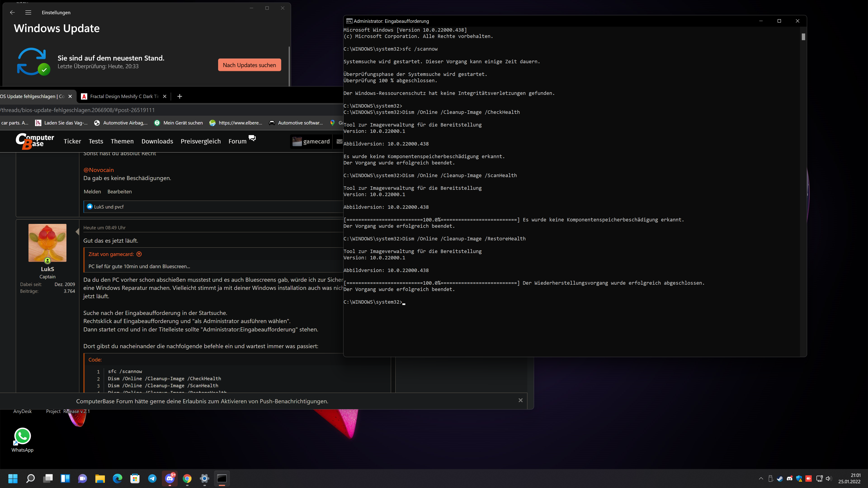Screen dimensions: 868x488
Task: Dismiss the push notification banner
Action: pos(521,400)
